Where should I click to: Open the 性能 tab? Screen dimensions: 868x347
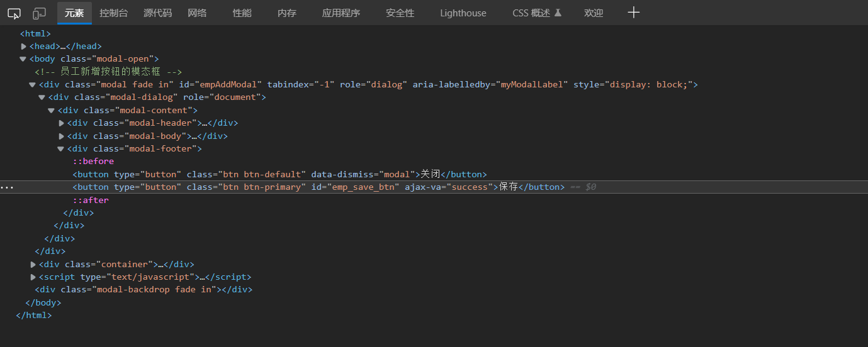pyautogui.click(x=242, y=13)
